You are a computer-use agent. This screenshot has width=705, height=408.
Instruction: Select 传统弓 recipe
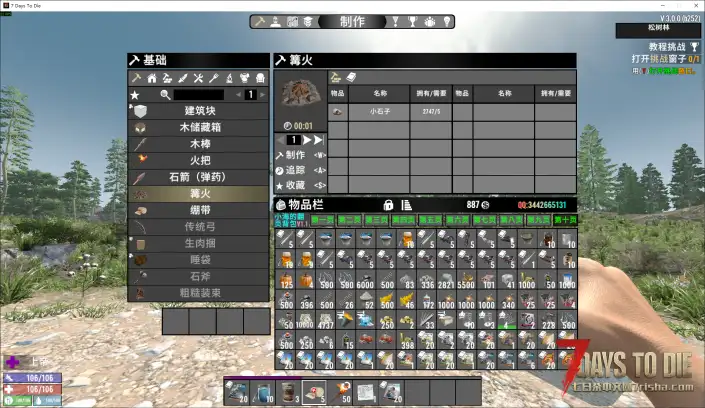(199, 227)
